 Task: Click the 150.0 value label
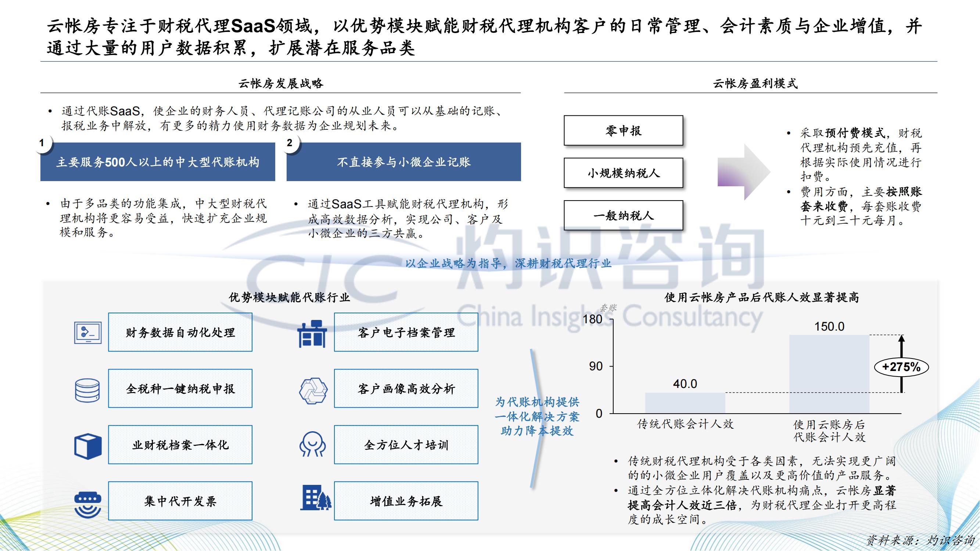click(829, 327)
